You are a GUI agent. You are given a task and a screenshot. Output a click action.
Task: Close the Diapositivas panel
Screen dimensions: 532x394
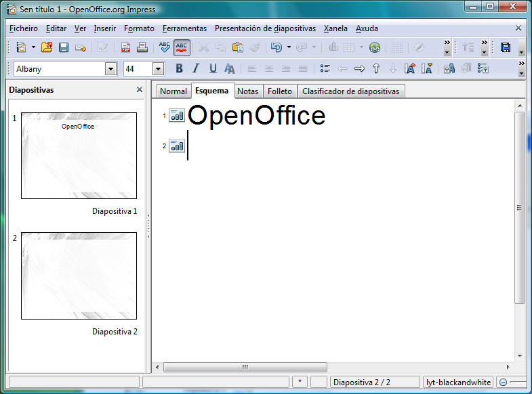pyautogui.click(x=140, y=89)
